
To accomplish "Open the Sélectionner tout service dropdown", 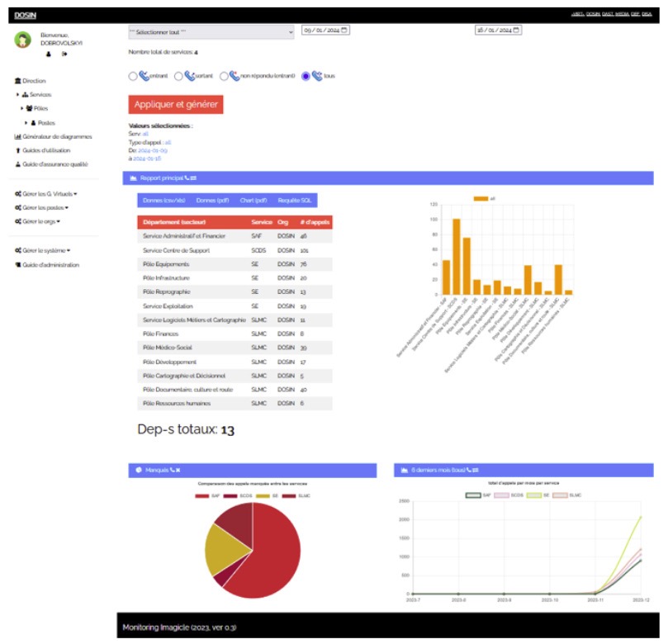I will pyautogui.click(x=211, y=32).
